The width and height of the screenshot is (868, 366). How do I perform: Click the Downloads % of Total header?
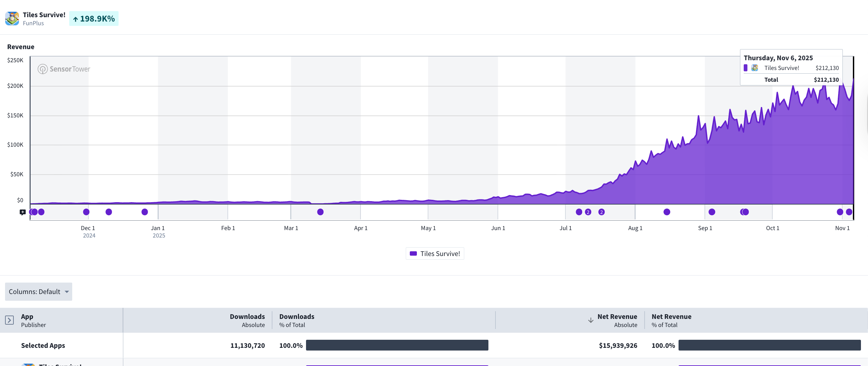point(297,321)
